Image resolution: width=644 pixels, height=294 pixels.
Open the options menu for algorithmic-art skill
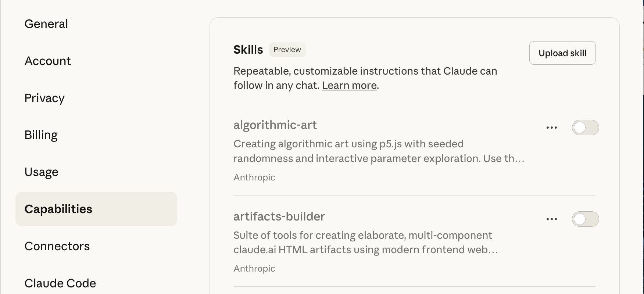(551, 127)
